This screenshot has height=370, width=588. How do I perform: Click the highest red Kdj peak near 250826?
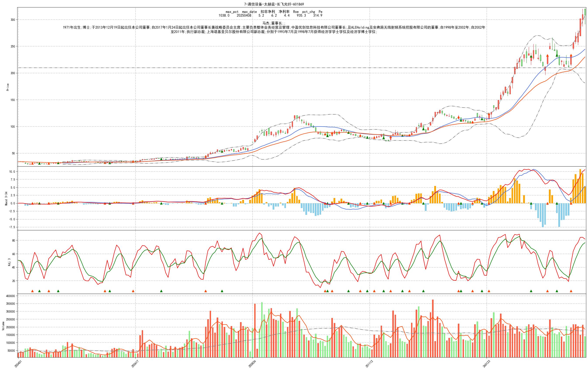pyautogui.click(x=259, y=233)
